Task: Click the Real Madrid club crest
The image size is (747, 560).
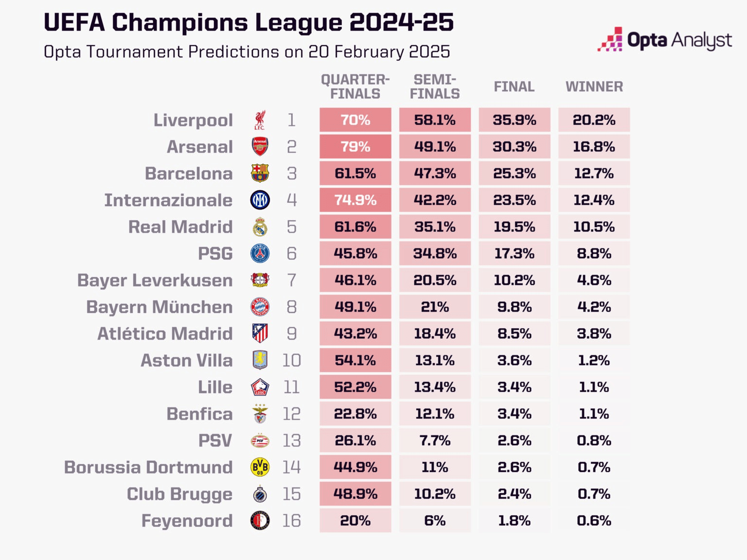Action: (x=260, y=227)
